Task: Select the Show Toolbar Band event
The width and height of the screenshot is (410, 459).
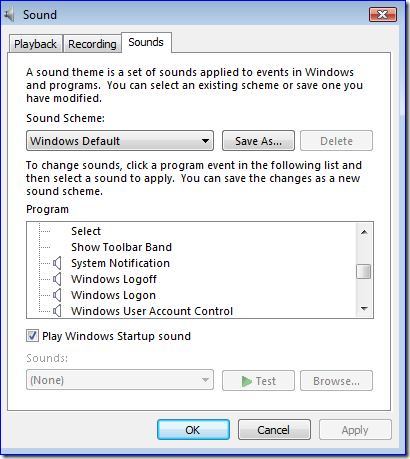Action: [121, 247]
